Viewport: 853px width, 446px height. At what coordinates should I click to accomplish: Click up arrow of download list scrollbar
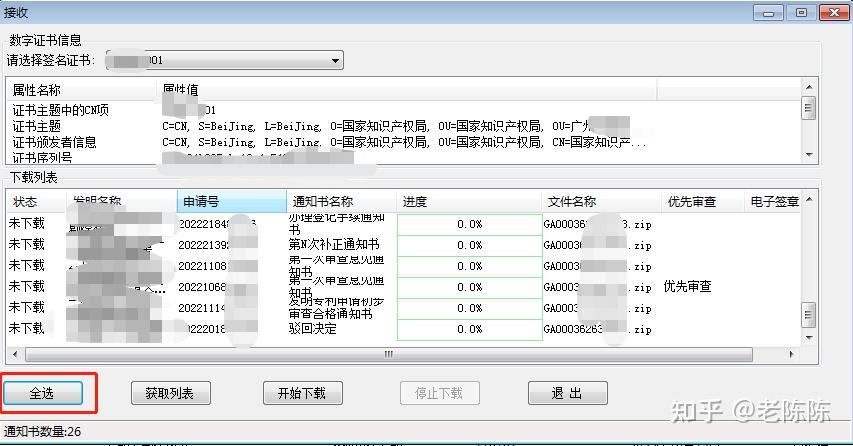point(809,199)
